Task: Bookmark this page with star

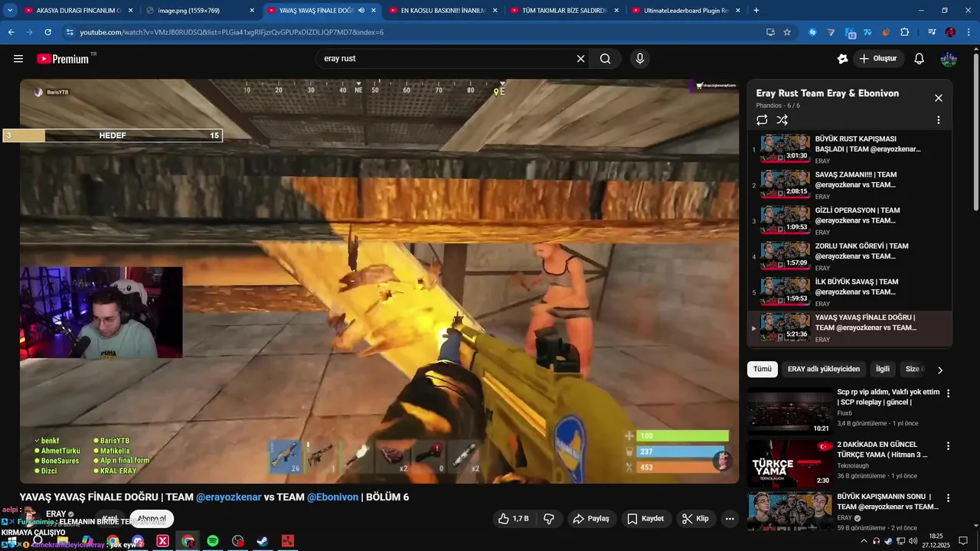Action: tap(787, 32)
